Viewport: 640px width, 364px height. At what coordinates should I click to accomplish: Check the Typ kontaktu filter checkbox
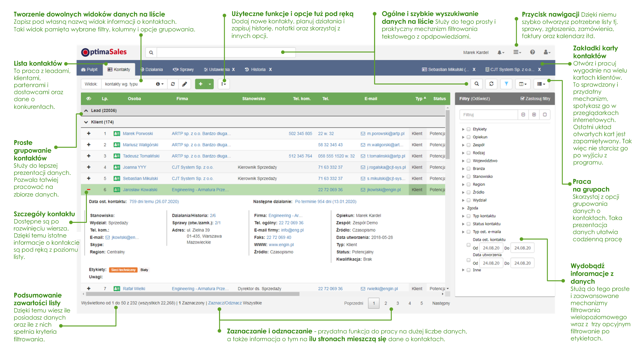pyautogui.click(x=469, y=216)
